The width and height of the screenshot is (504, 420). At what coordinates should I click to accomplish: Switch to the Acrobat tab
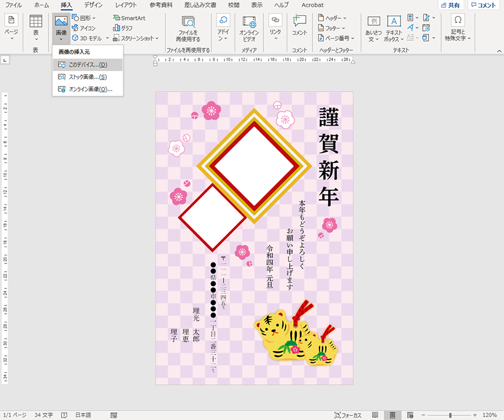312,5
